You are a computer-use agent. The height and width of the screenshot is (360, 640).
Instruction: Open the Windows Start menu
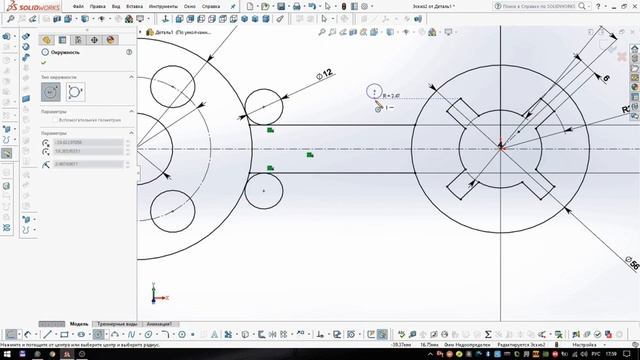click(7, 354)
